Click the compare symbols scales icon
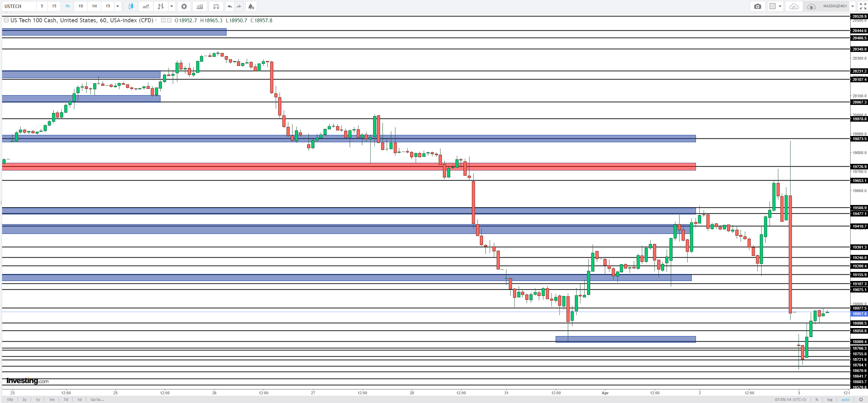 click(216, 6)
